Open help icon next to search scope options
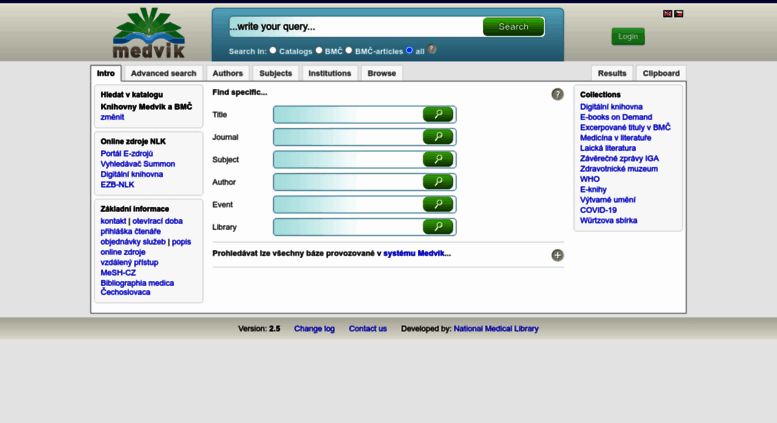 click(x=432, y=49)
